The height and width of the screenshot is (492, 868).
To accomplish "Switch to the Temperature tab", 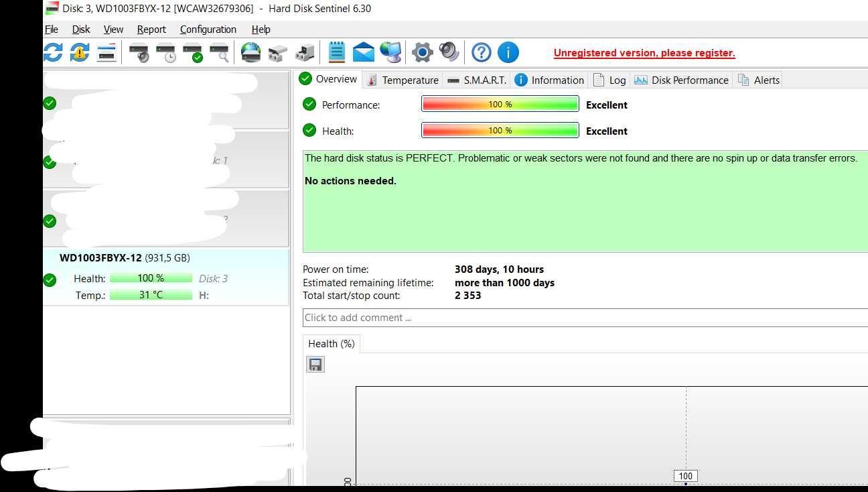I will pos(403,80).
